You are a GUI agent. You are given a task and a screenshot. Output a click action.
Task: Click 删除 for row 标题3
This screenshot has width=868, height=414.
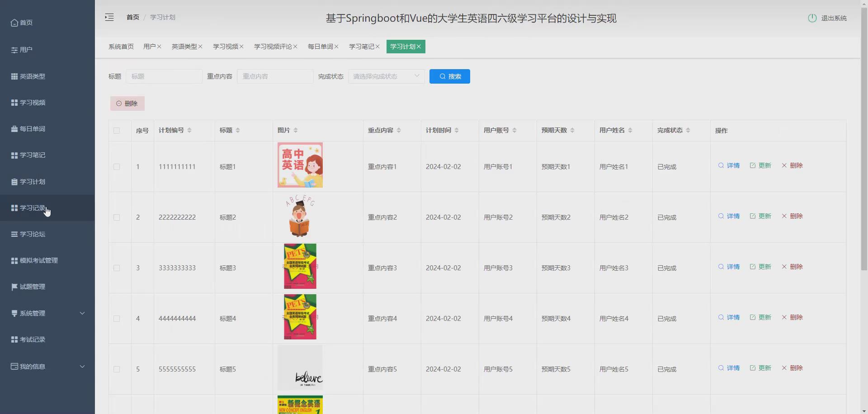click(792, 267)
